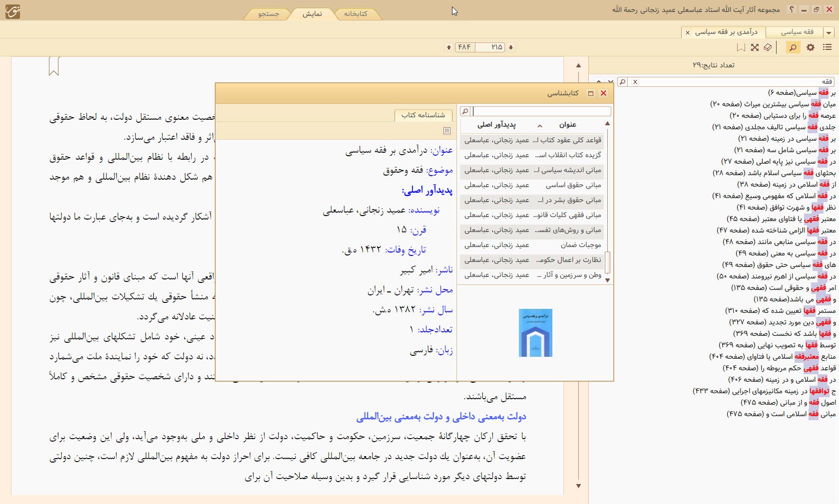Screen dimensions: 839x504
Task: Click the table of contents list icon
Action: click(827, 47)
